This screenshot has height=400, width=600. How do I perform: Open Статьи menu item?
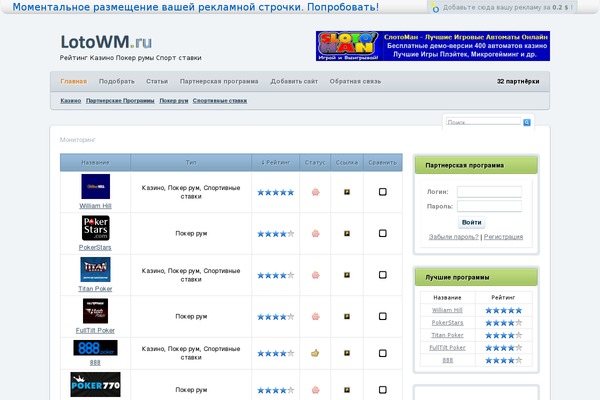point(157,81)
